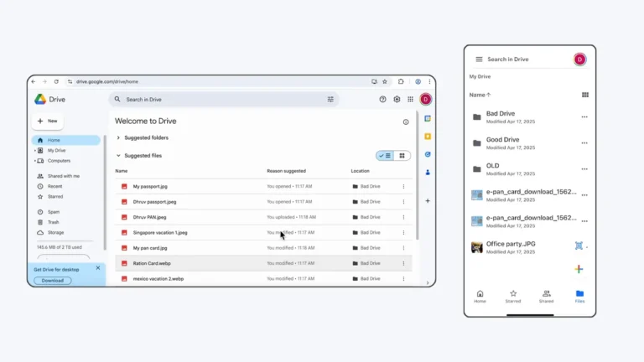This screenshot has width=644, height=362.
Task: Expand the Suggested folders section
Action: (118, 137)
